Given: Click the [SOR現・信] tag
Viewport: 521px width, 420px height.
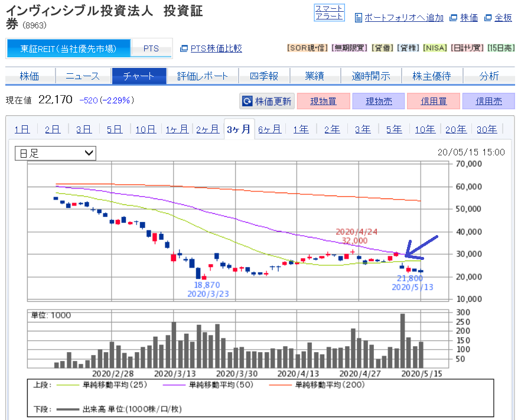Looking at the screenshot, I should (x=308, y=48).
